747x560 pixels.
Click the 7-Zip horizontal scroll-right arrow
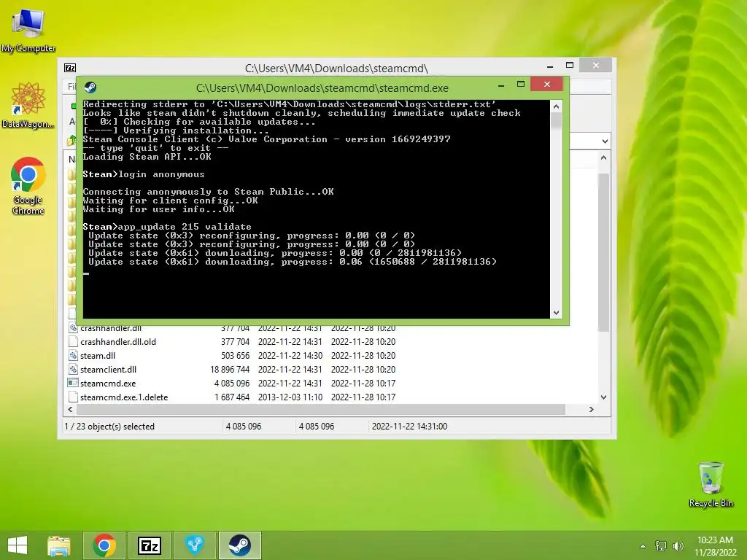click(591, 410)
